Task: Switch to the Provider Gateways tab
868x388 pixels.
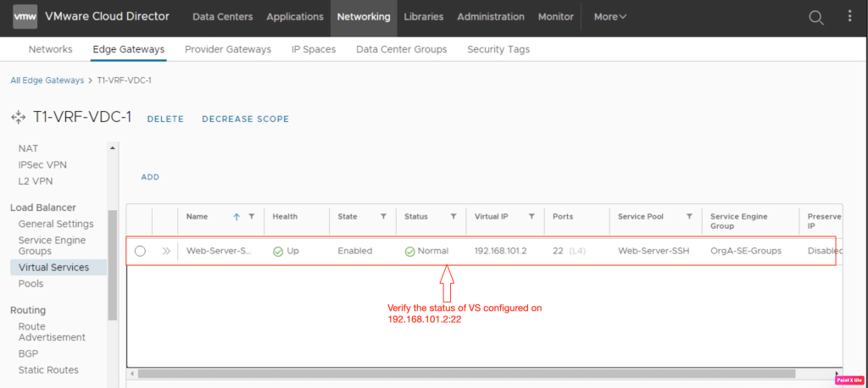Action: pyautogui.click(x=228, y=49)
